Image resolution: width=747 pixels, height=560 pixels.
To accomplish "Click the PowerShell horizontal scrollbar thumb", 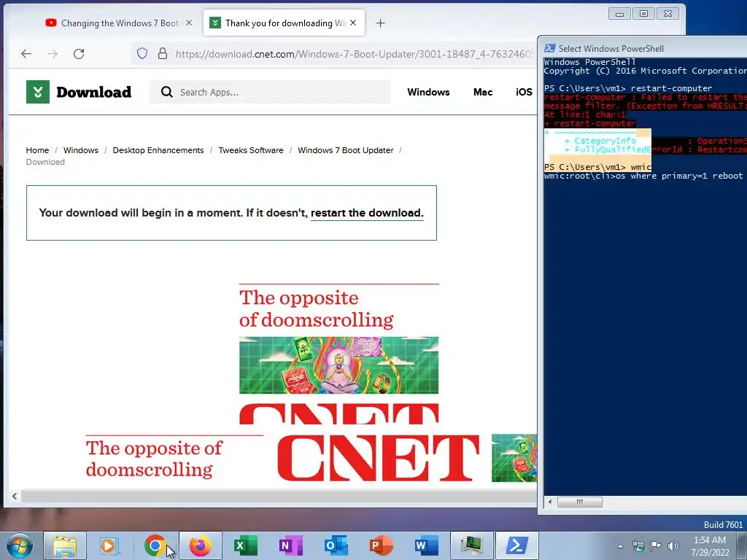I will (x=580, y=502).
